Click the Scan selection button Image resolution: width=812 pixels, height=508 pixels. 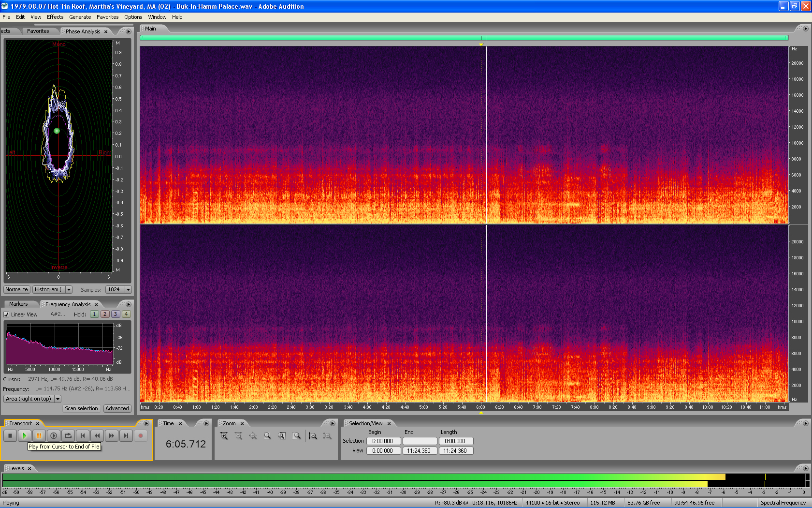coord(81,408)
